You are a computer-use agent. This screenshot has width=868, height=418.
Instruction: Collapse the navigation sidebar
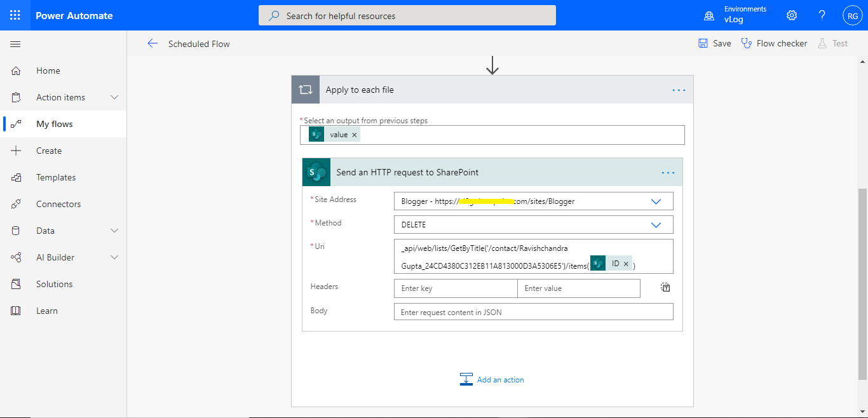pos(15,44)
